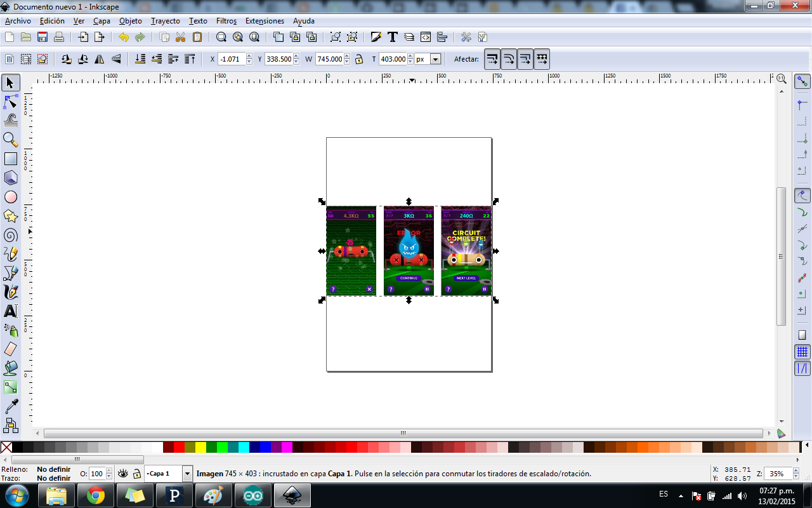Toggle snap to grids button
The image size is (812, 508).
(x=802, y=352)
